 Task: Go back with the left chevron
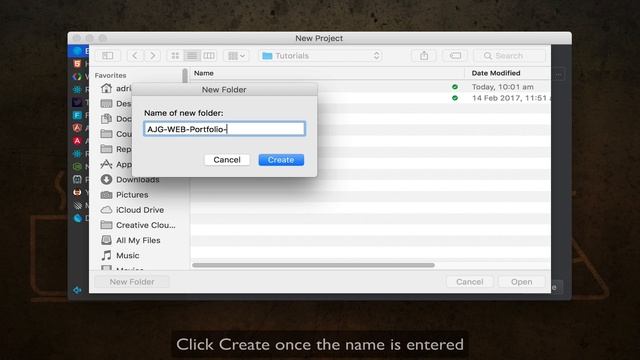pos(135,56)
